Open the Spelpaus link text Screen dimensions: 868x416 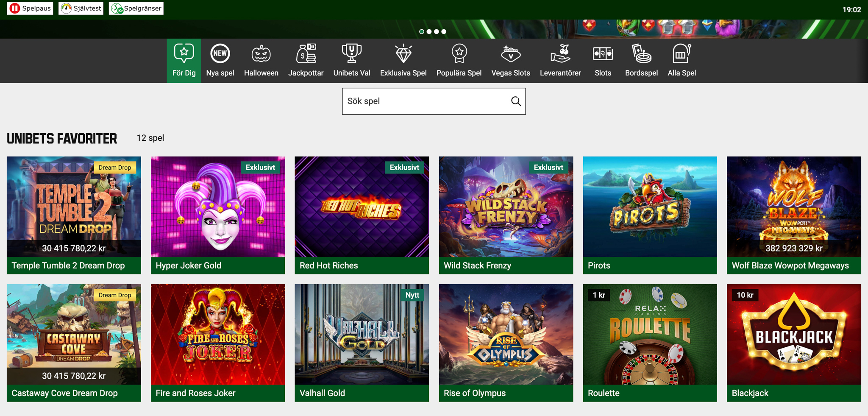36,8
